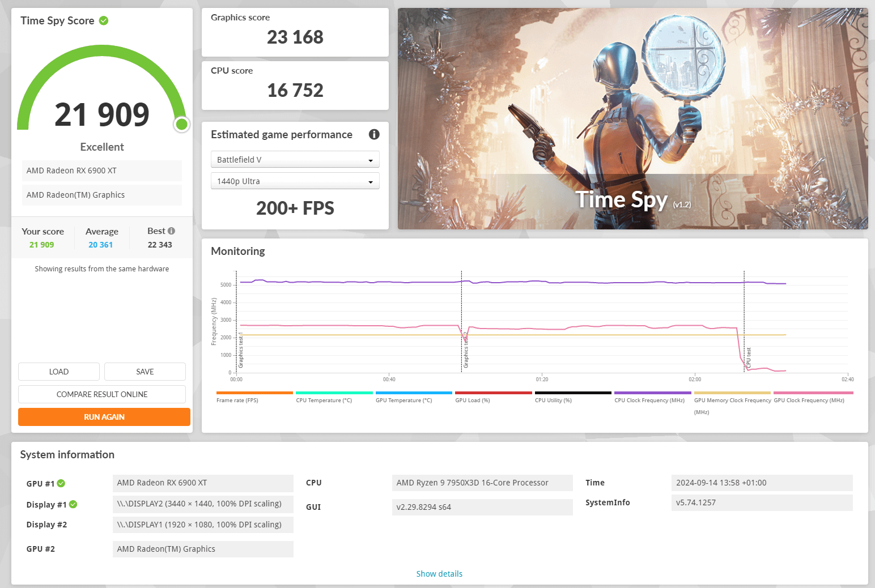
Task: Click the GPU #1 green check icon
Action: tap(61, 483)
